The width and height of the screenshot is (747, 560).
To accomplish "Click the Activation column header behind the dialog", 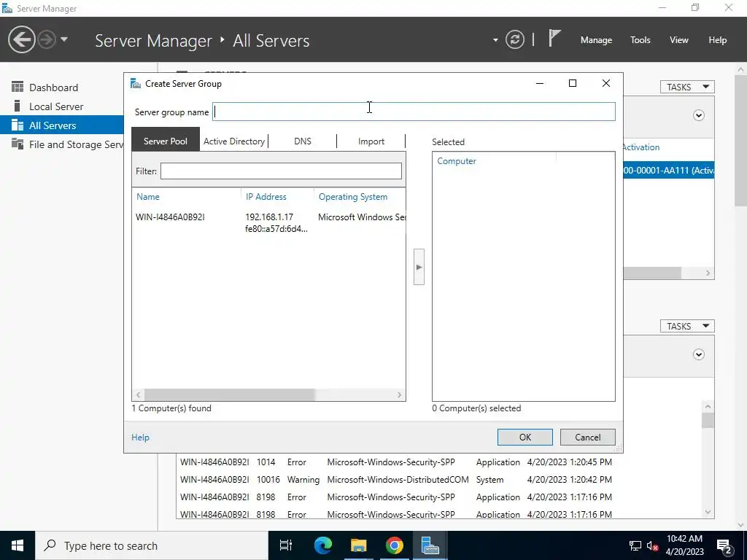I will pyautogui.click(x=641, y=147).
